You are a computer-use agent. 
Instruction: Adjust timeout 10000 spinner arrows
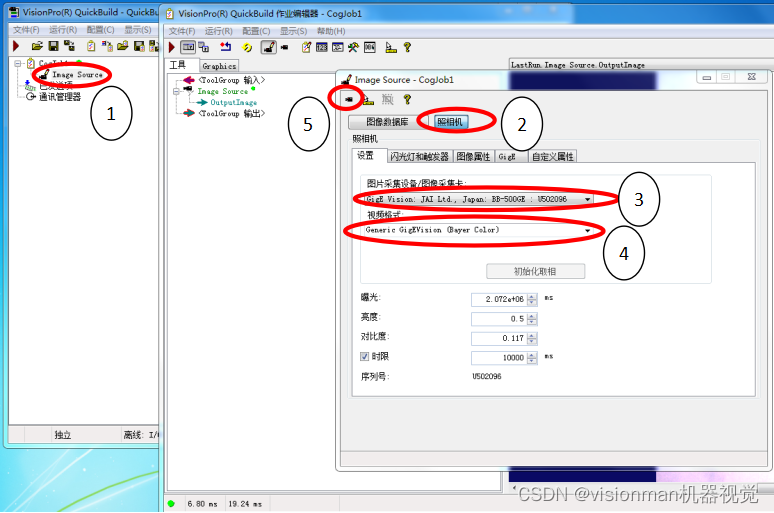click(532, 358)
